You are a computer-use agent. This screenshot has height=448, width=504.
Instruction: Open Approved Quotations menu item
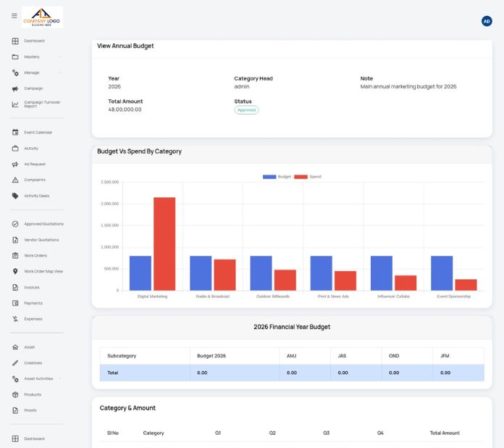tap(43, 224)
